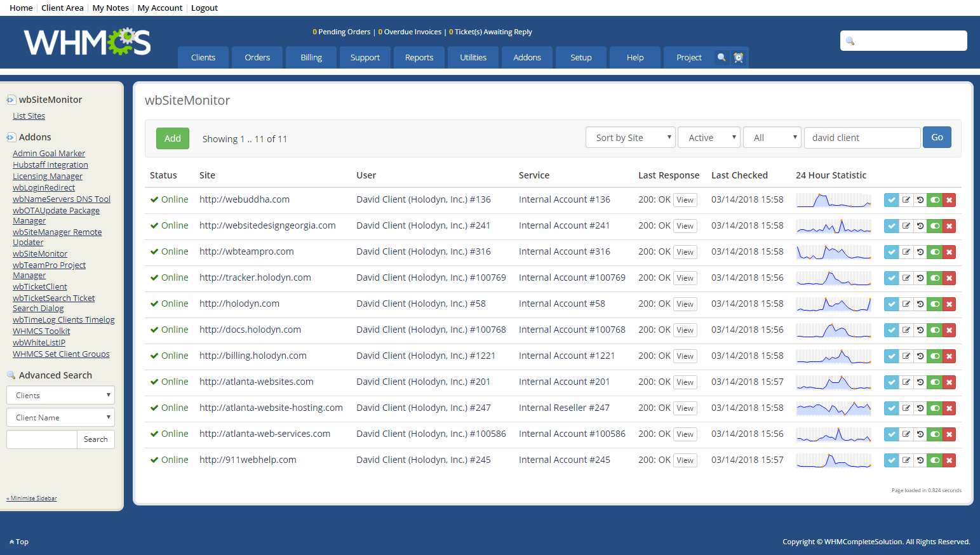Viewport: 980px width, 555px height.
Task: Toggle the status switch for wbteampro.com
Action: point(935,251)
